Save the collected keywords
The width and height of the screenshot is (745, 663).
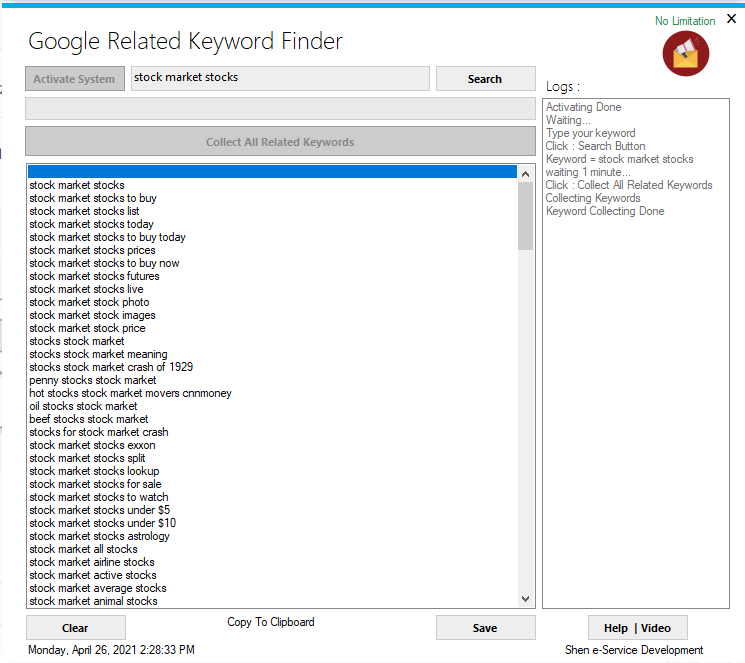tap(485, 628)
